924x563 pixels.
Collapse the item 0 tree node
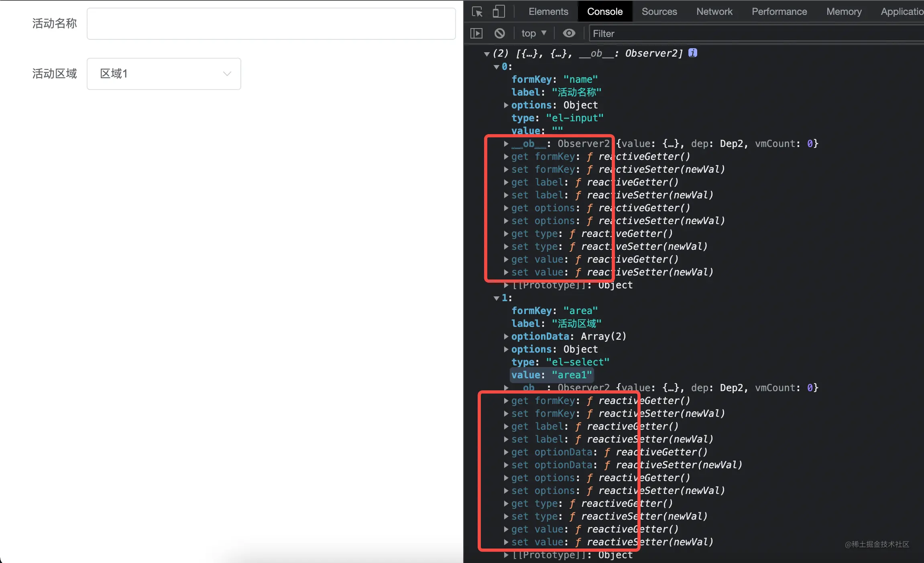497,67
